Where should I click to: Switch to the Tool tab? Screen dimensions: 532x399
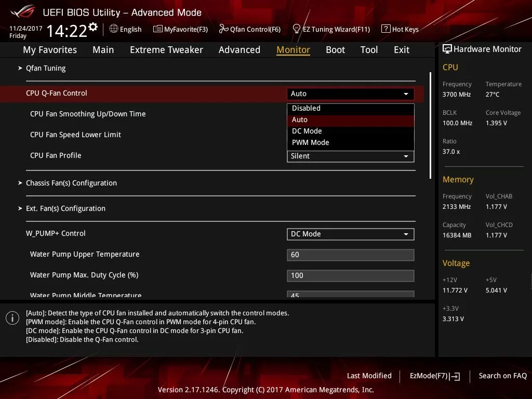pos(369,49)
